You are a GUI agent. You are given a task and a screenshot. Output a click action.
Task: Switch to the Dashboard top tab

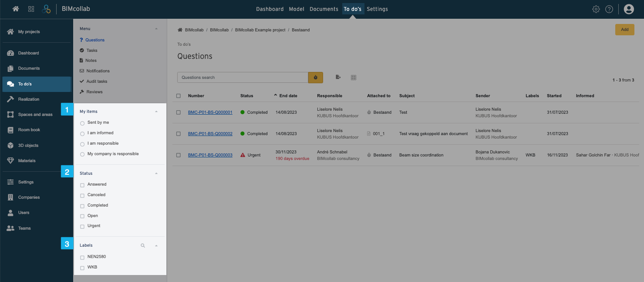coord(270,9)
